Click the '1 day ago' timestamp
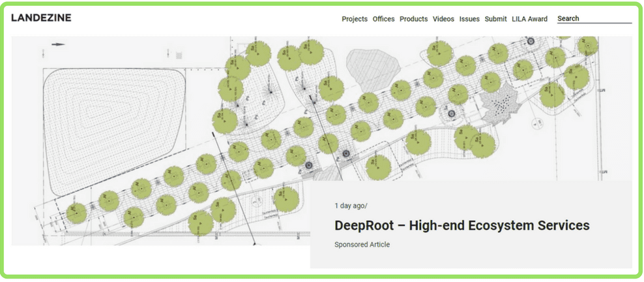This screenshot has width=644, height=282. tap(351, 205)
